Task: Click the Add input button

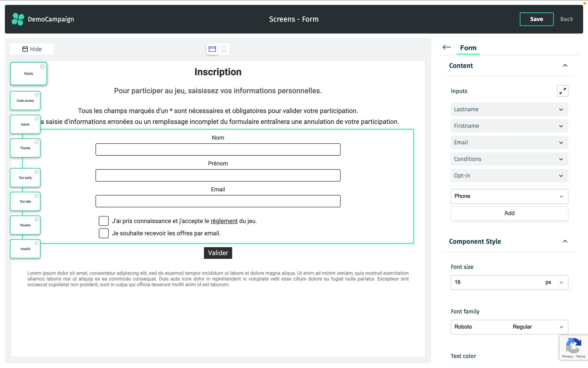Action: click(509, 213)
